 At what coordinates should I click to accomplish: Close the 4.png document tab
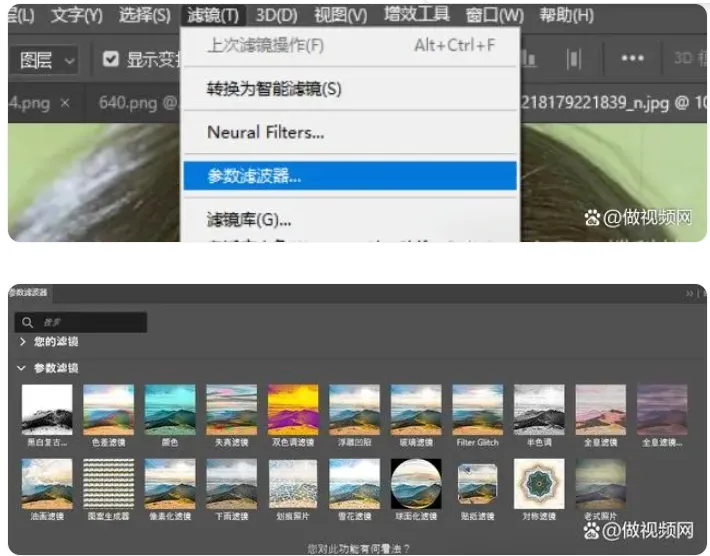tap(65, 102)
